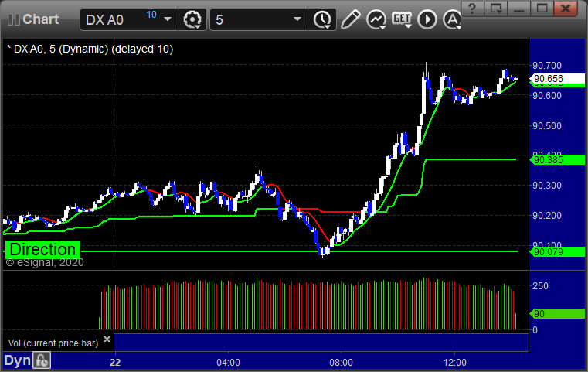Click the 90.300 price axis label

click(547, 186)
